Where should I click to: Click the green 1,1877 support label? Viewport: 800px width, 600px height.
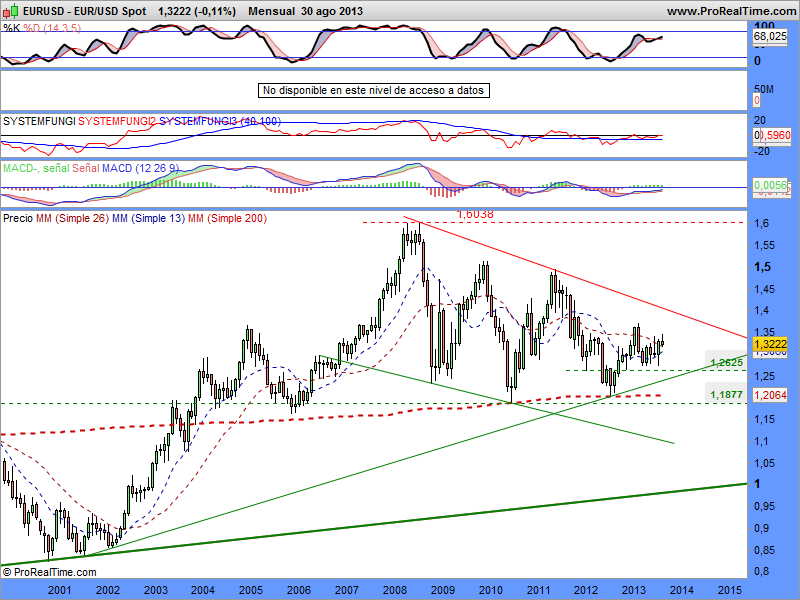(x=727, y=394)
